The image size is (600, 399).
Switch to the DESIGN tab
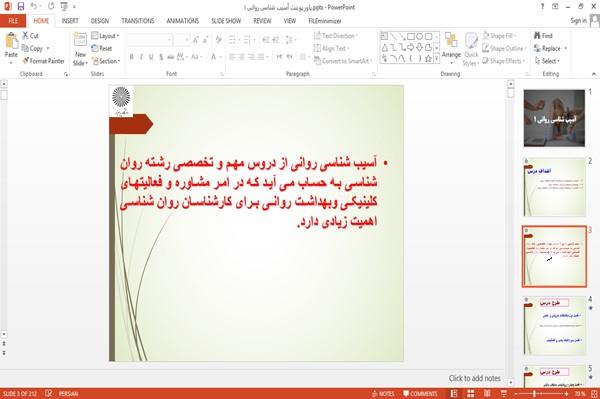coord(100,21)
